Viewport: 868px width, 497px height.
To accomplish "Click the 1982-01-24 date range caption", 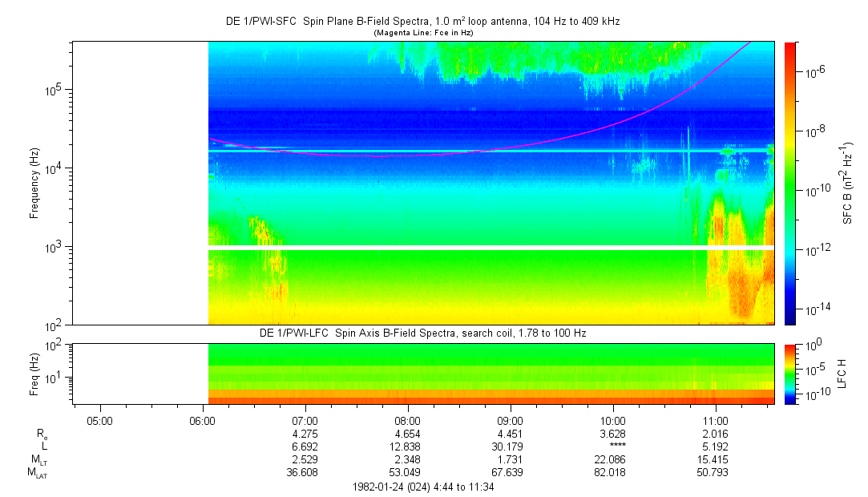I will (423, 487).
